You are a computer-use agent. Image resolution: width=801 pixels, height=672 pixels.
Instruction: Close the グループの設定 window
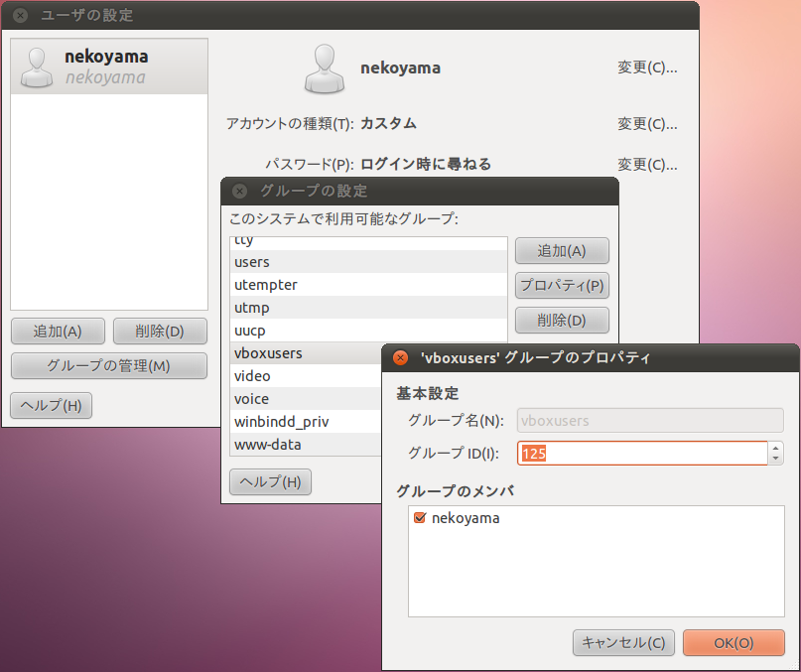239,192
